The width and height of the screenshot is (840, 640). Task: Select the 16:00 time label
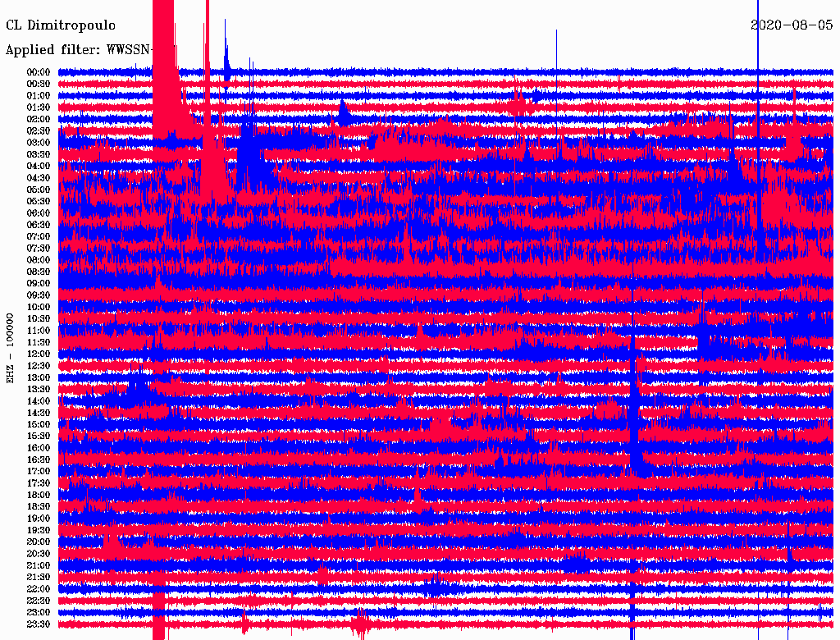(39, 447)
